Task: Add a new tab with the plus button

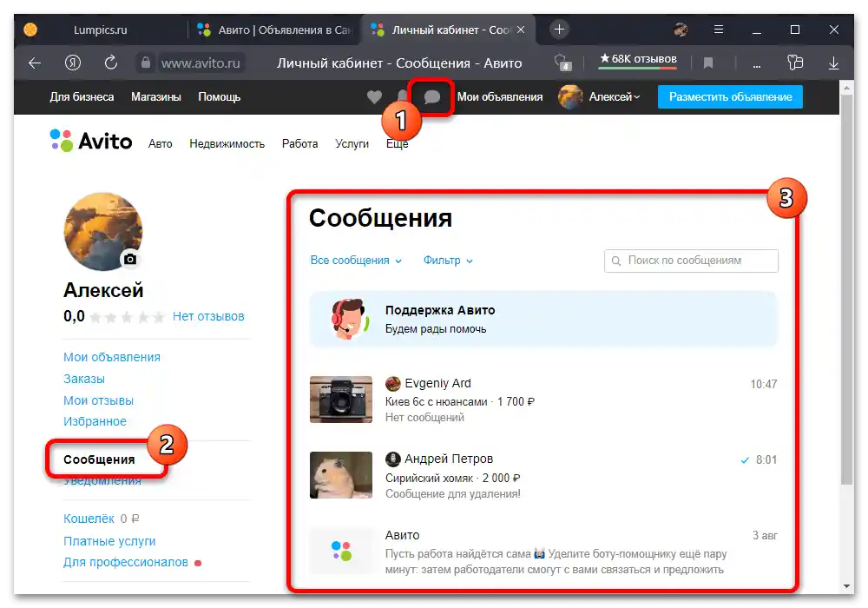Action: (x=559, y=30)
